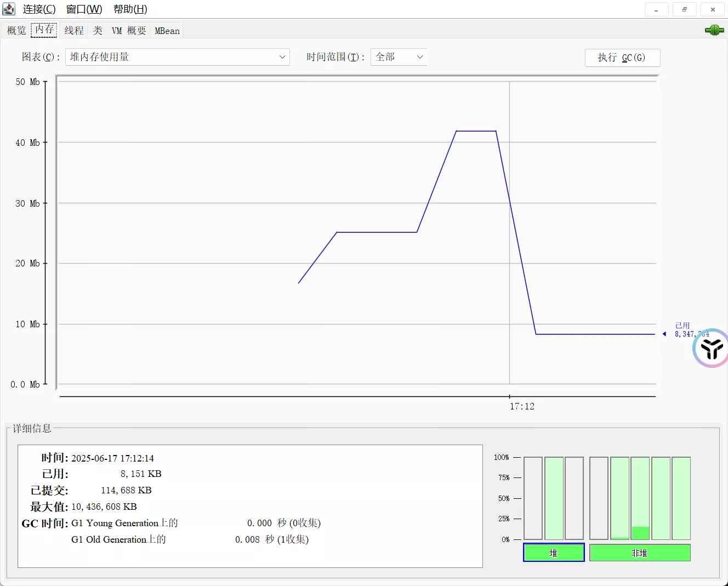This screenshot has height=586, width=728.
Task: Click the green connection status icon
Action: click(x=714, y=30)
